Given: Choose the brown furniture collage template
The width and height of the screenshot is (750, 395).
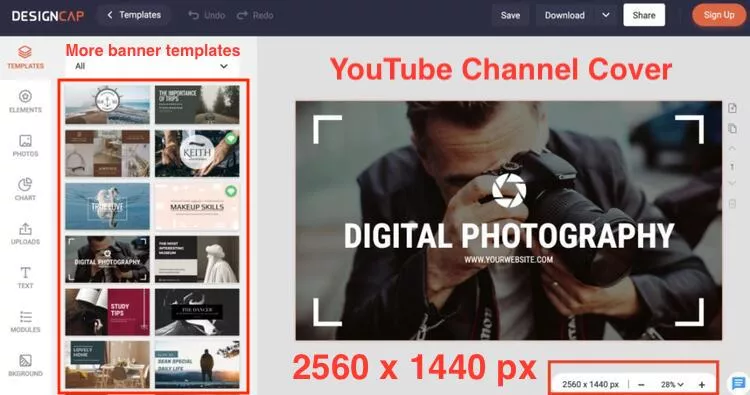Looking at the screenshot, I should point(107,154).
